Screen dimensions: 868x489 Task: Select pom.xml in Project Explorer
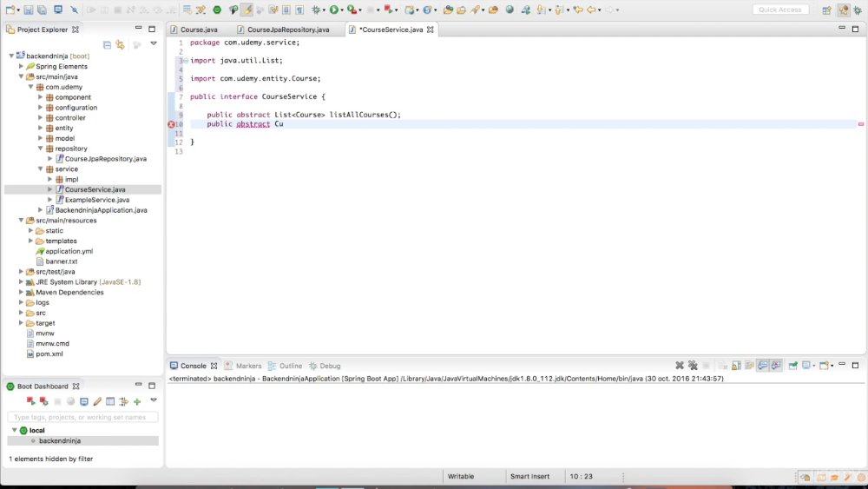click(x=49, y=354)
